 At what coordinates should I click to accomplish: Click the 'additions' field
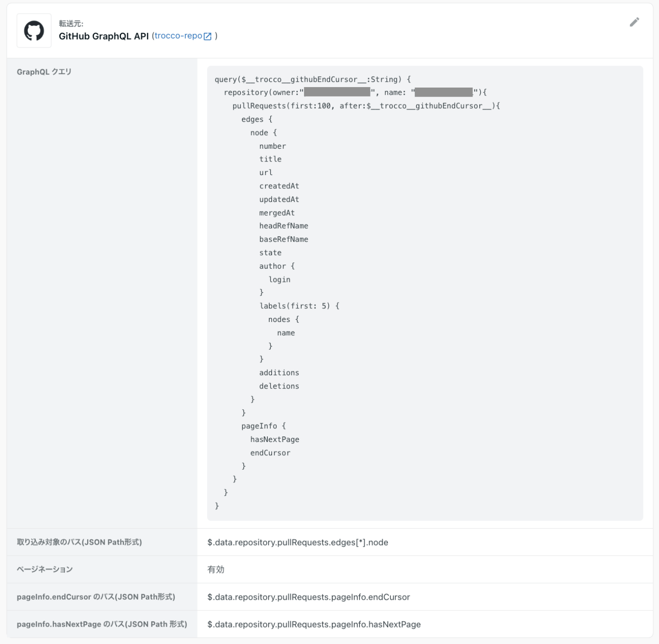tap(279, 372)
